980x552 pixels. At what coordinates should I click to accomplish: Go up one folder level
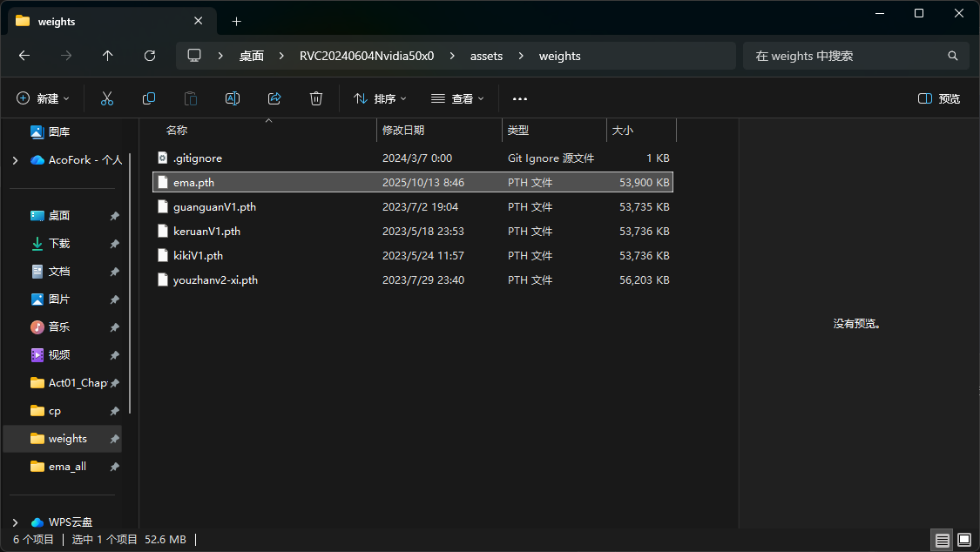[108, 56]
